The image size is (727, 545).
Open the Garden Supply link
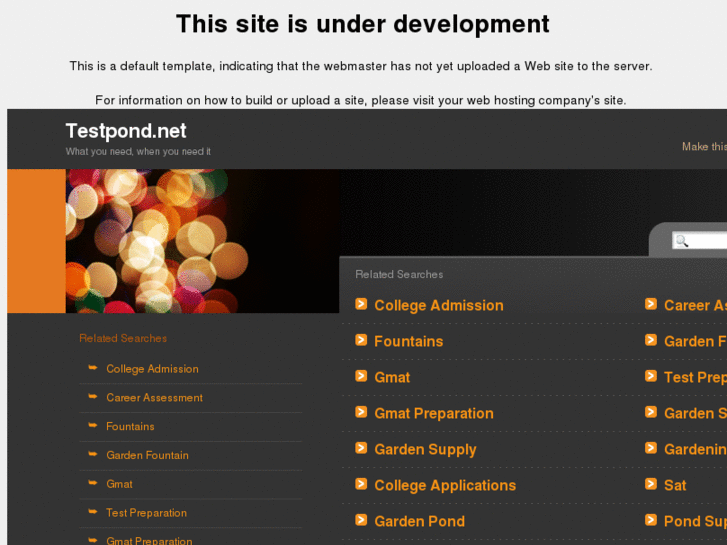(425, 449)
